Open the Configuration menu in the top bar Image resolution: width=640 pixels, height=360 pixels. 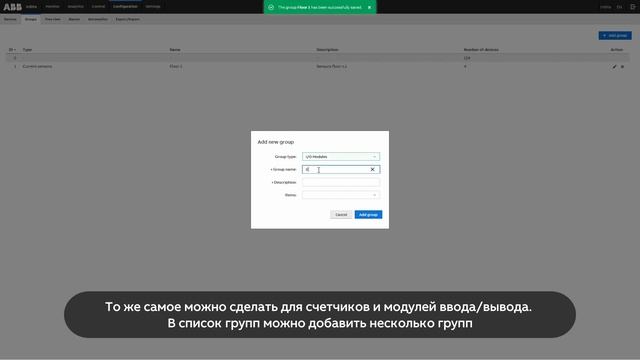(x=125, y=7)
